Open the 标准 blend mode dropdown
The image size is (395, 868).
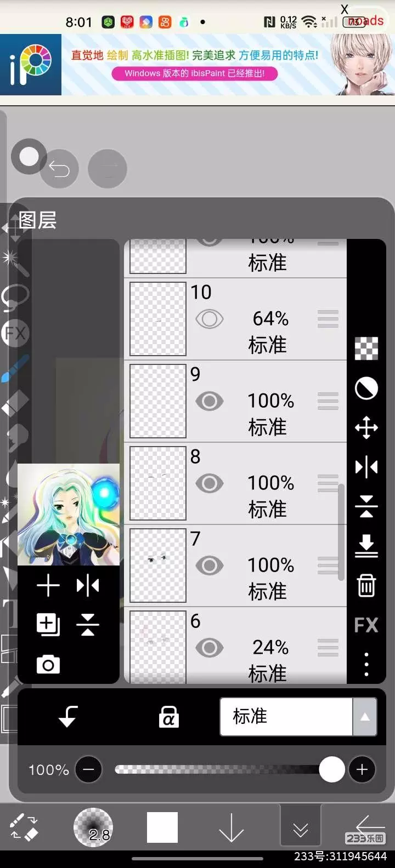(x=286, y=717)
